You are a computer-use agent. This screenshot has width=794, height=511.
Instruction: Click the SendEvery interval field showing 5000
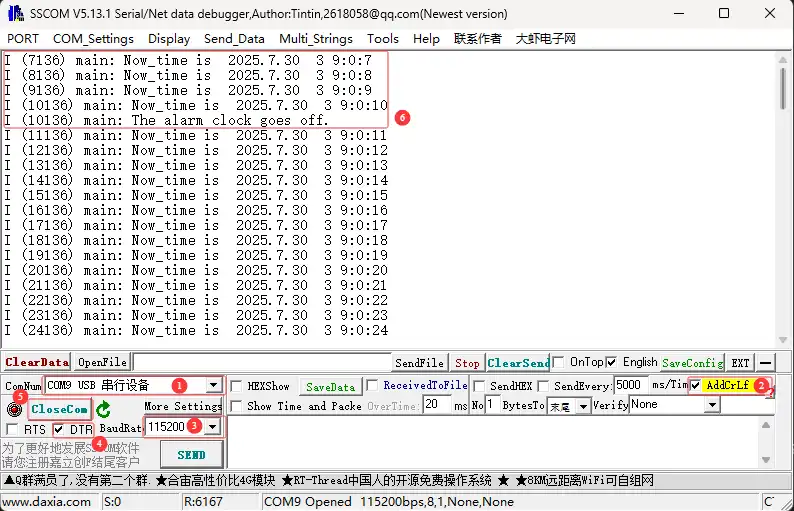[x=630, y=385]
